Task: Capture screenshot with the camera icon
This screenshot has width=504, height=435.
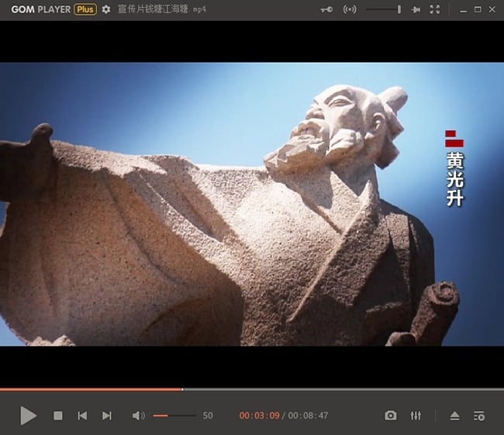Action: [391, 416]
